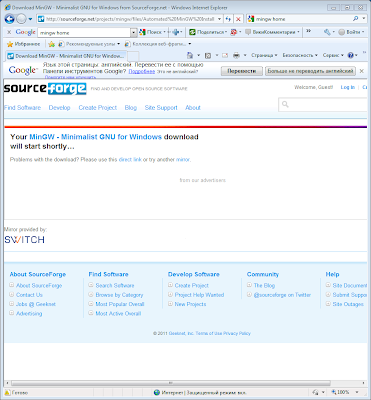This screenshot has width=371, height=400.
Task: Click the Google logo in translate bar
Action: click(x=23, y=70)
